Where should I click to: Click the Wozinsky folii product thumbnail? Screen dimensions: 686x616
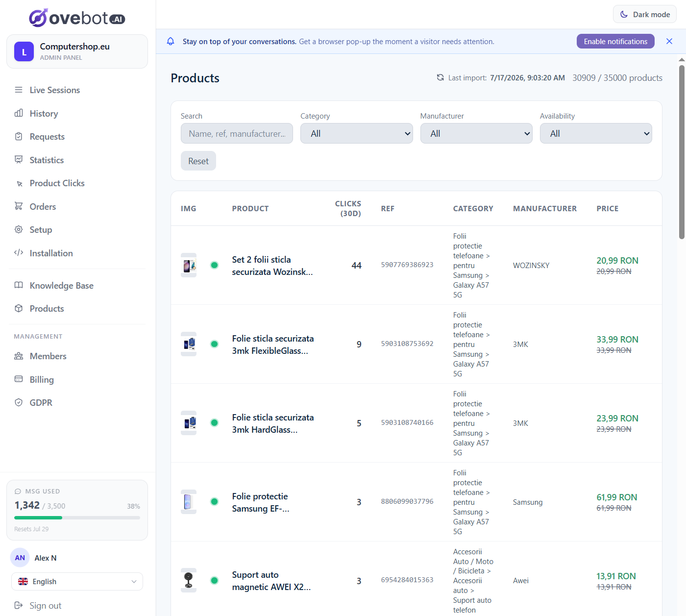[x=189, y=265]
